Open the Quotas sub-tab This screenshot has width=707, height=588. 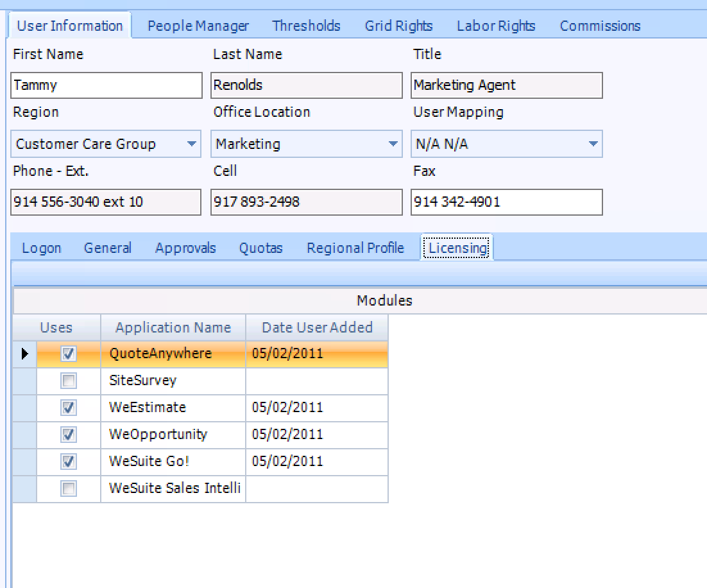coord(260,248)
